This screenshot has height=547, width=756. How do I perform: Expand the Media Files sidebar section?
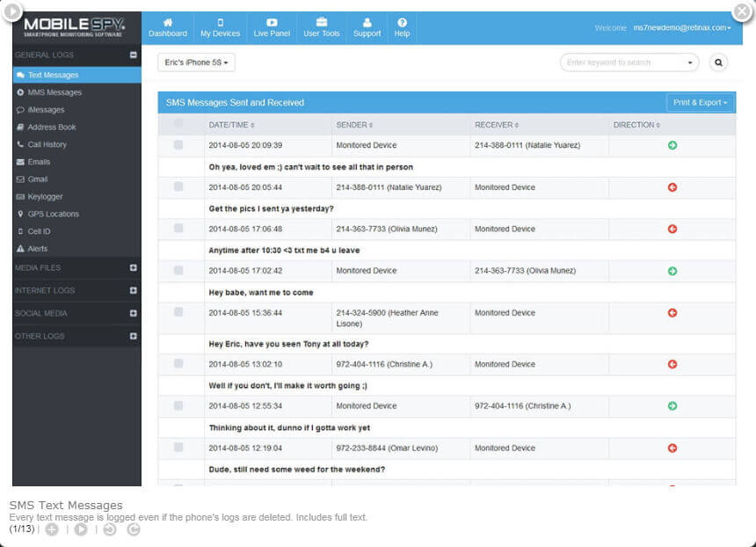134,267
